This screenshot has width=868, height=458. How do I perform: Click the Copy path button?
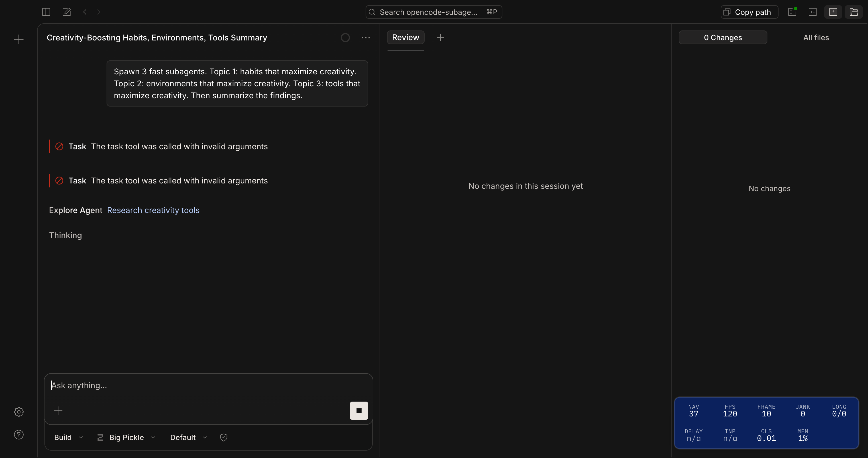pyautogui.click(x=749, y=12)
